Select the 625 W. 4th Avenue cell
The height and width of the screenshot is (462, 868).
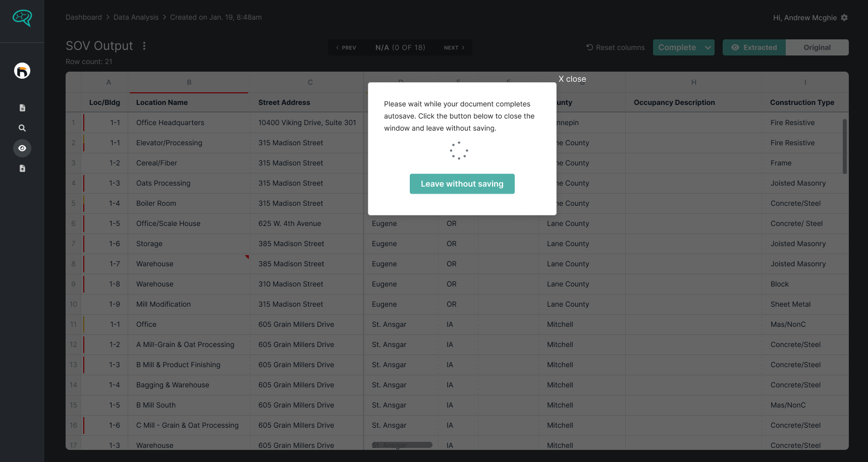(x=307, y=223)
